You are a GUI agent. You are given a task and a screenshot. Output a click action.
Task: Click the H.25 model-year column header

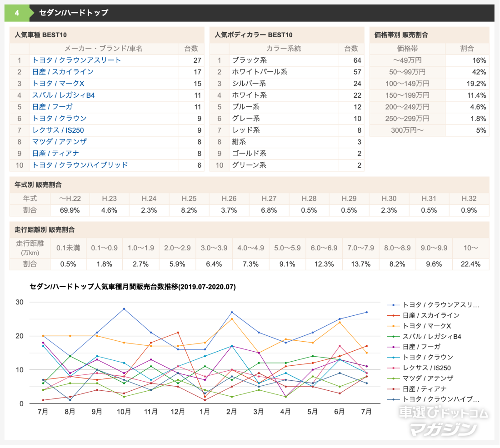pyautogui.click(x=189, y=199)
